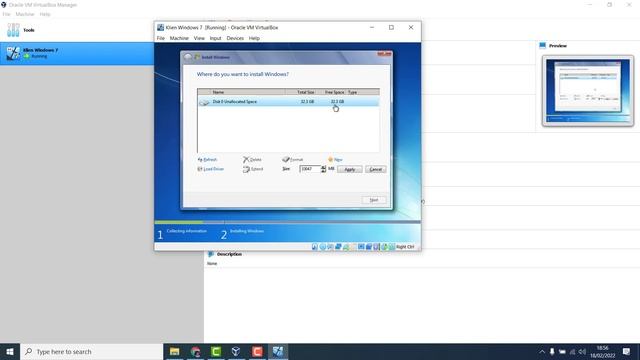Open green Camtasia icon in taskbar

pos(216,351)
